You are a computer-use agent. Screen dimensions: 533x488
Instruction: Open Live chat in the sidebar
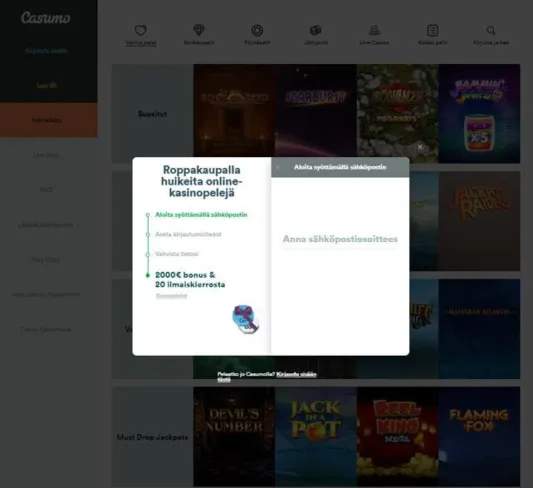point(46,155)
